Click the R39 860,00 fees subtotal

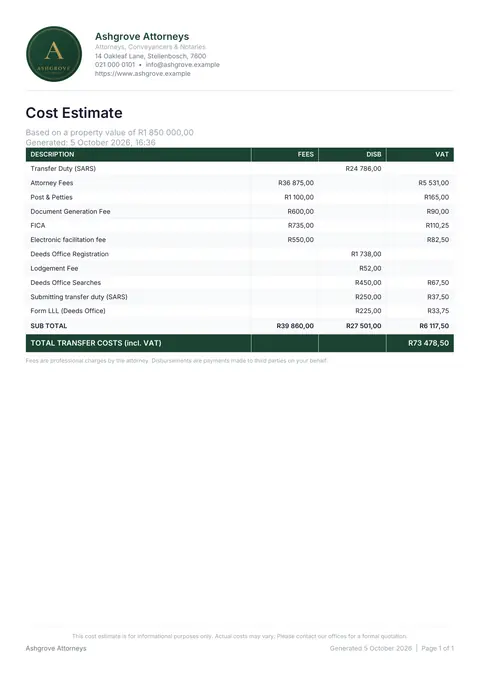tap(295, 326)
